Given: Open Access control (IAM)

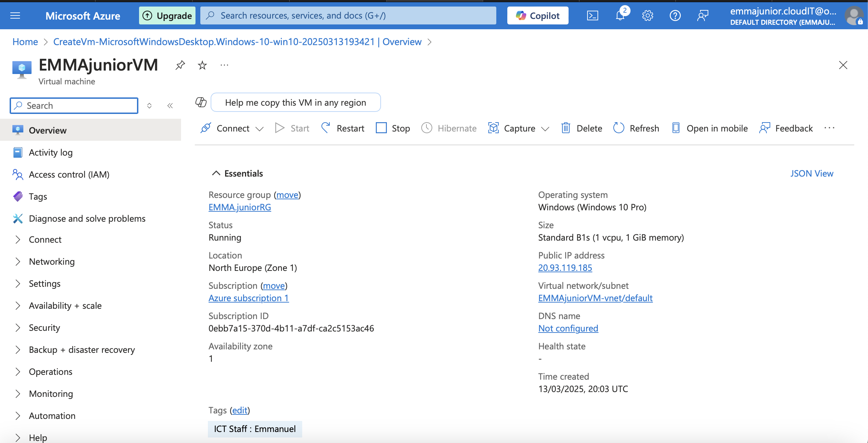Looking at the screenshot, I should click(x=69, y=175).
